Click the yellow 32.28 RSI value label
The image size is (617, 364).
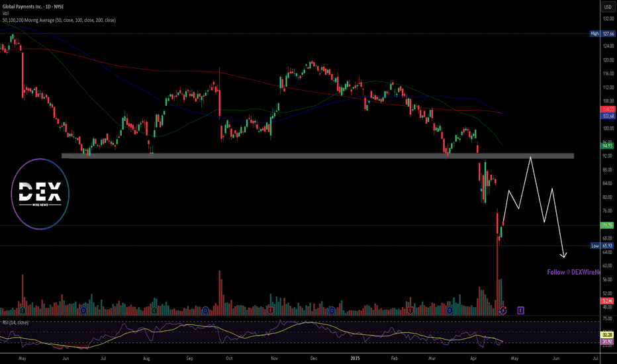(608, 335)
